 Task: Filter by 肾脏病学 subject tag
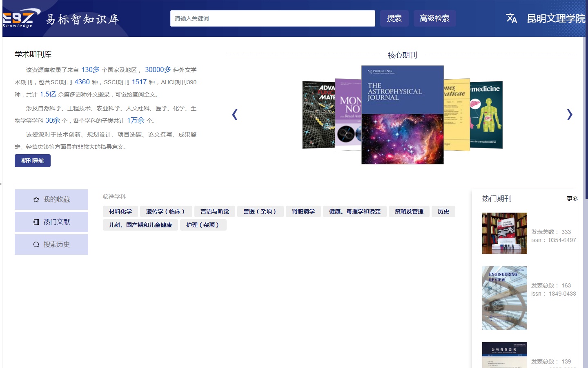303,211
